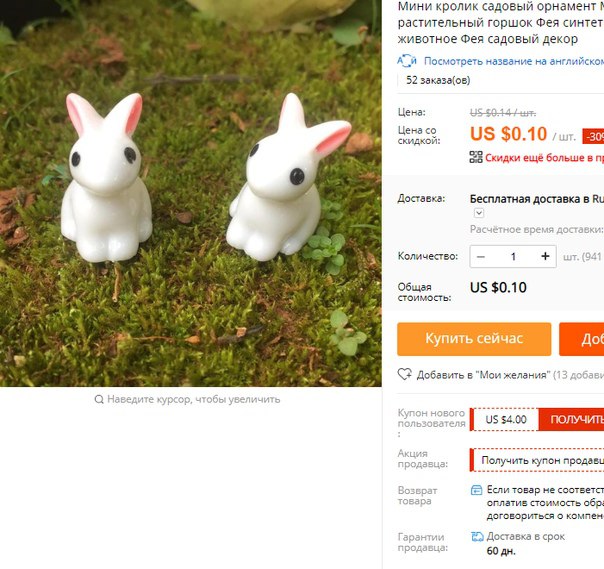Click the orange add-to-cart button
604x569 pixels.
pos(582,339)
